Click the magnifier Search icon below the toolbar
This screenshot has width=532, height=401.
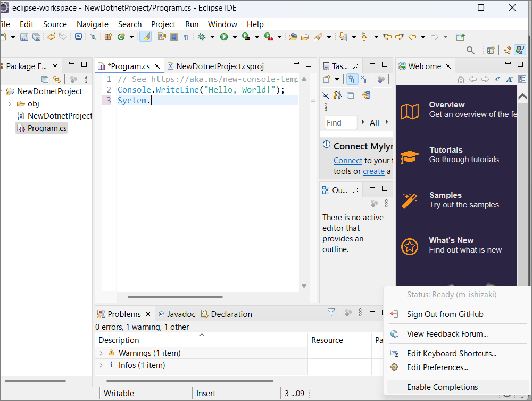click(470, 50)
